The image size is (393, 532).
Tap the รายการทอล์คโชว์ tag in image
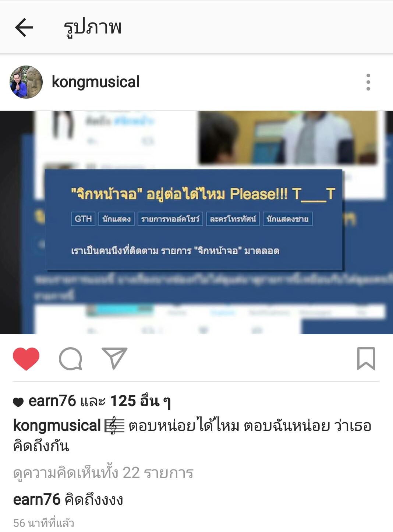(170, 219)
